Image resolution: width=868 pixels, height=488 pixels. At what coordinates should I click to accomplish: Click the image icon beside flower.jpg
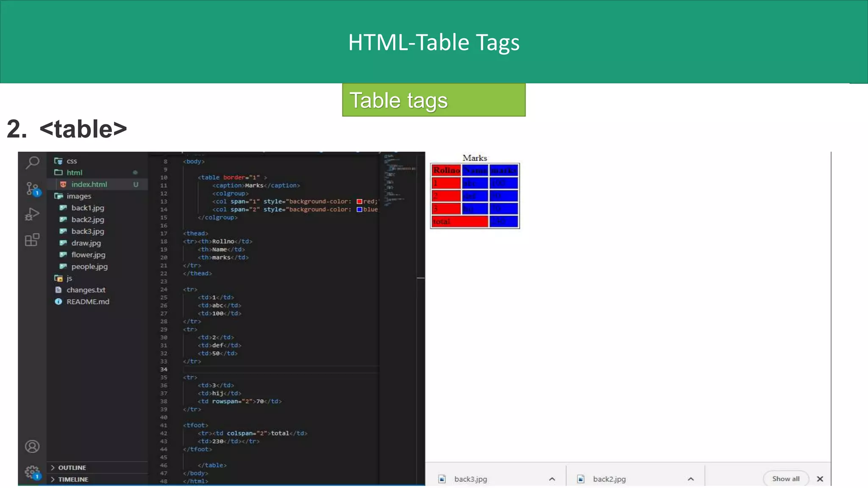(x=63, y=255)
